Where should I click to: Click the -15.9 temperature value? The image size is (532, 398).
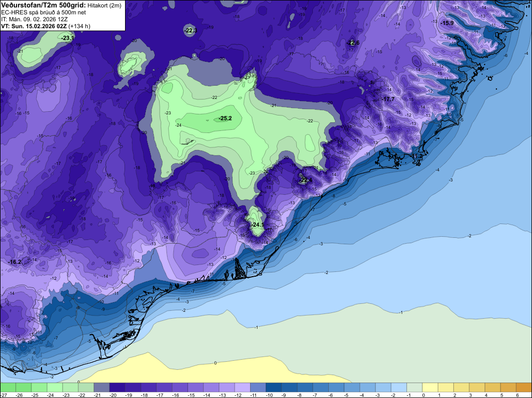point(447,23)
